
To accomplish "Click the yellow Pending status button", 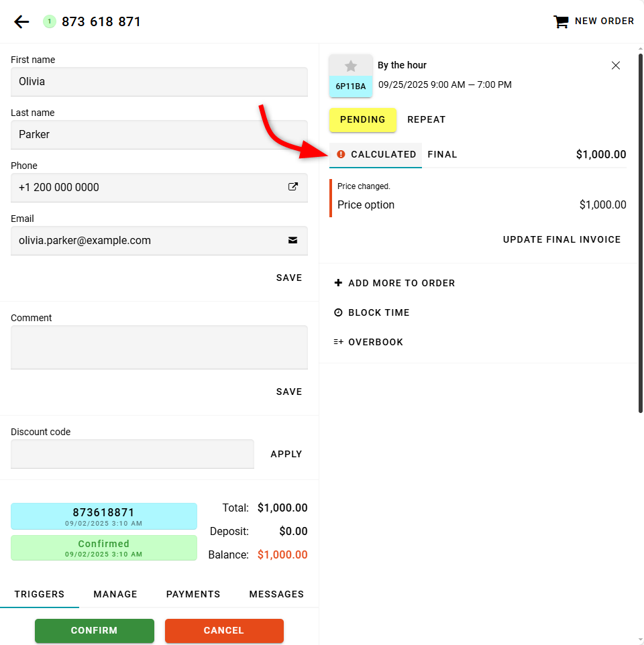I will point(363,120).
